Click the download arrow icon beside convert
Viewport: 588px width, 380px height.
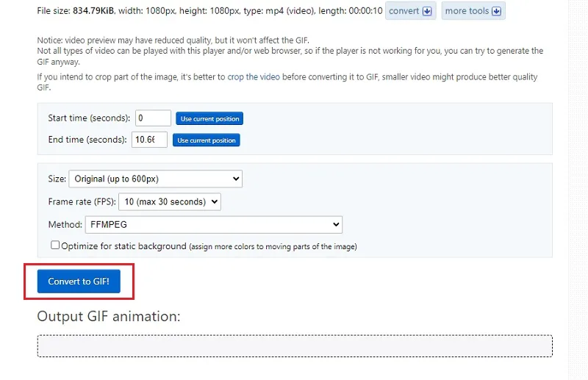[x=427, y=11]
